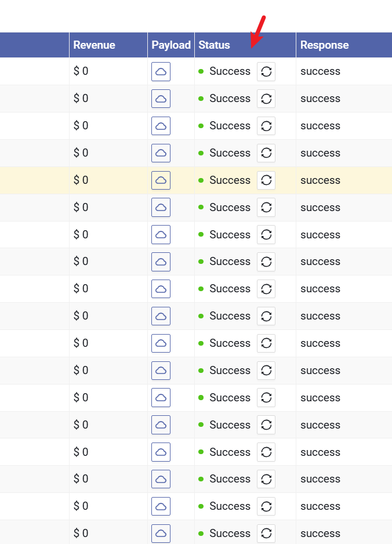
Task: Click refresh icon in second row
Action: (266, 99)
